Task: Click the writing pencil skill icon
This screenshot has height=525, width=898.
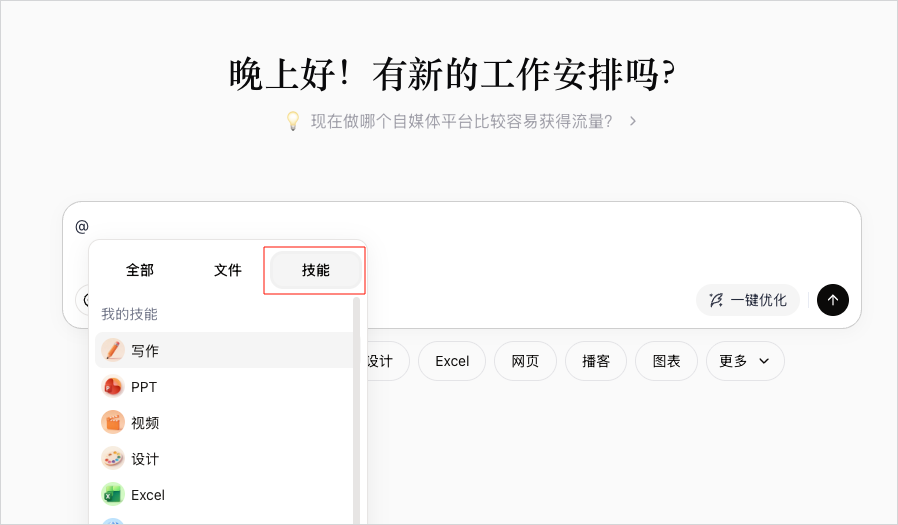Action: click(x=113, y=350)
